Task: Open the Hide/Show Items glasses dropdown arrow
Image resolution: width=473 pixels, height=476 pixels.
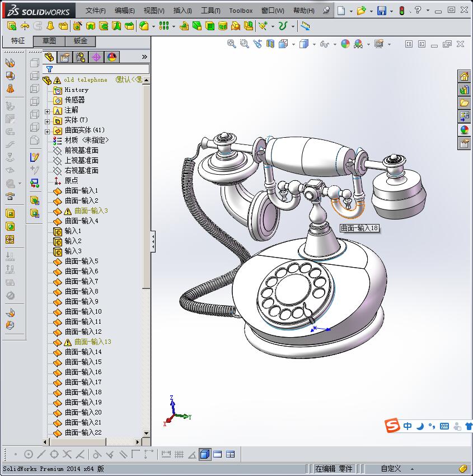Action: pos(335,44)
